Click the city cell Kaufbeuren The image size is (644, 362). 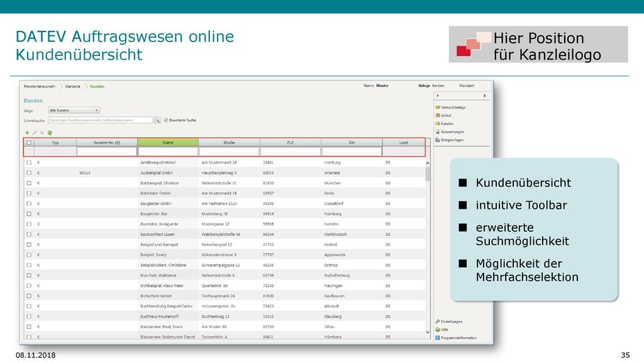pos(335,296)
